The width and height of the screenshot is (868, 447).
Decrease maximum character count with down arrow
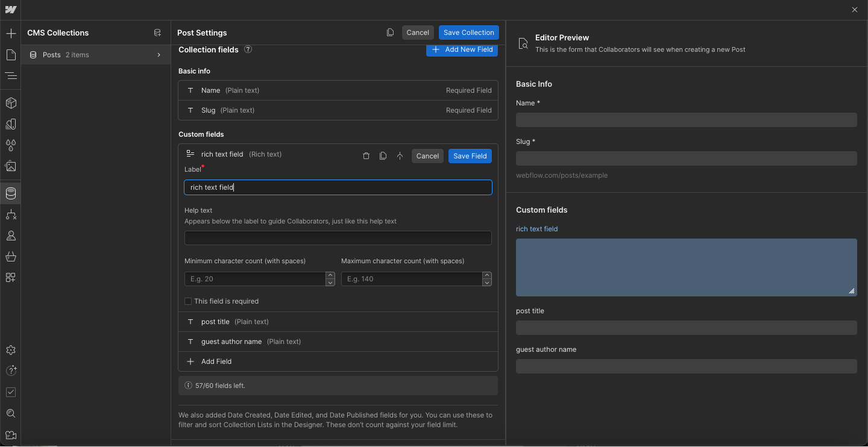487,281
